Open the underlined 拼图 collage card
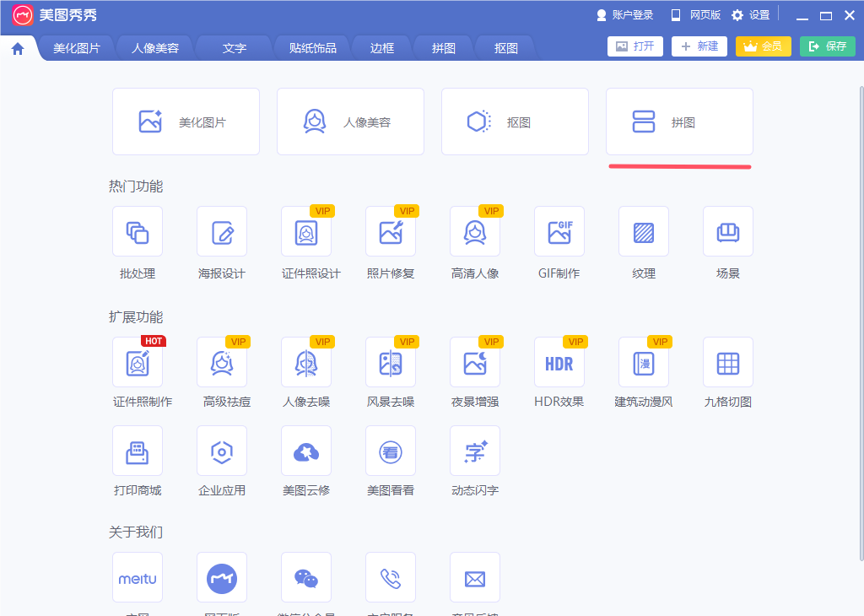 point(679,122)
